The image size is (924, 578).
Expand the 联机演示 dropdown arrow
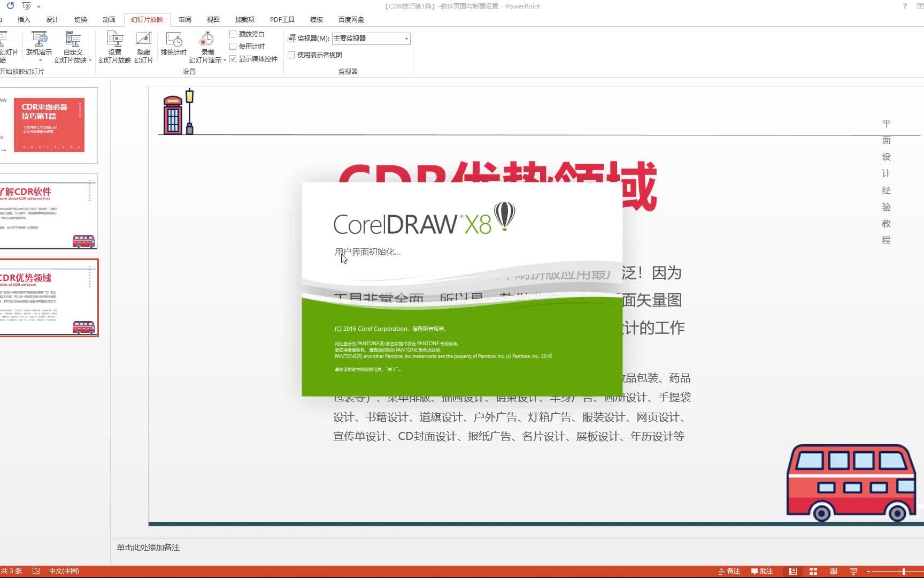40,60
